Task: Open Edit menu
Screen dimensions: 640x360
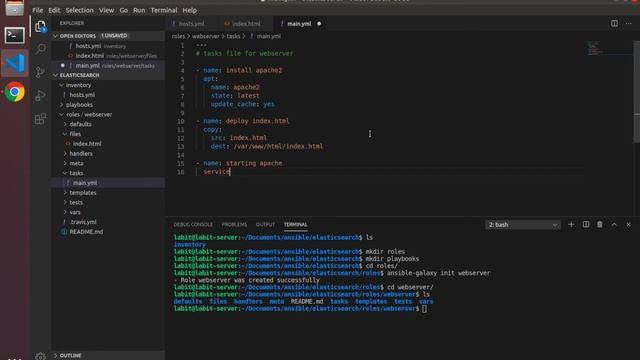Action: (54, 10)
